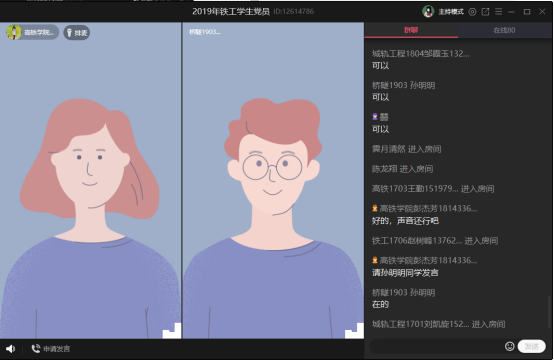The image size is (554, 360).
Task: Click the white corner marker on the left video
Action: 172,331
